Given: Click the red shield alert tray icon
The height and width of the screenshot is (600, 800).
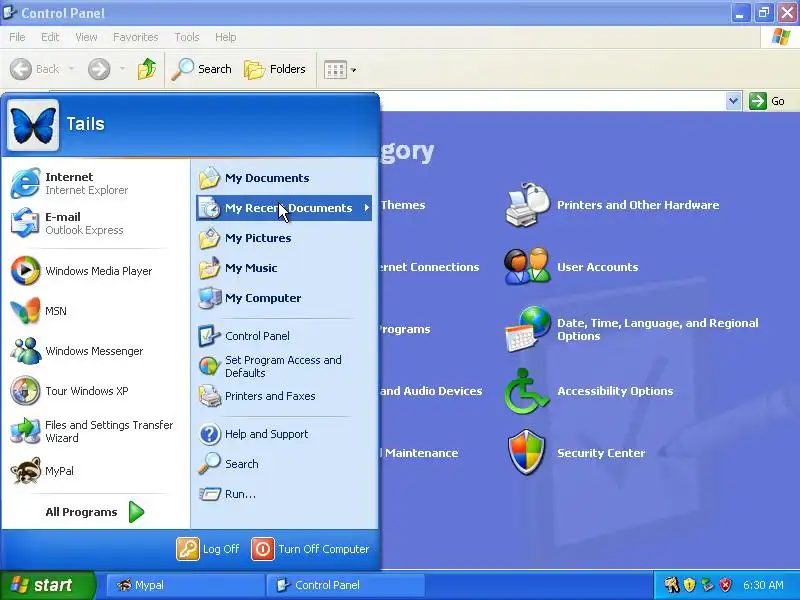Looking at the screenshot, I should (x=725, y=585).
